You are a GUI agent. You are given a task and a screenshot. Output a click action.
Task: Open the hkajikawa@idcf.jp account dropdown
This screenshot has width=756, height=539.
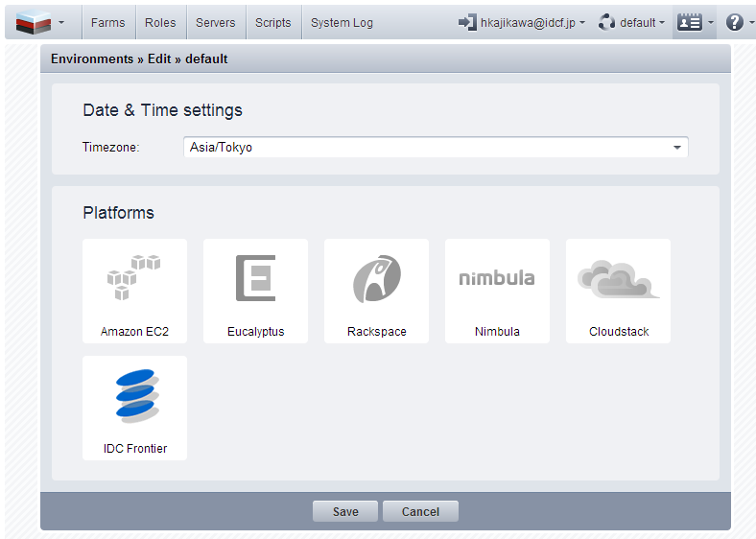tap(532, 23)
